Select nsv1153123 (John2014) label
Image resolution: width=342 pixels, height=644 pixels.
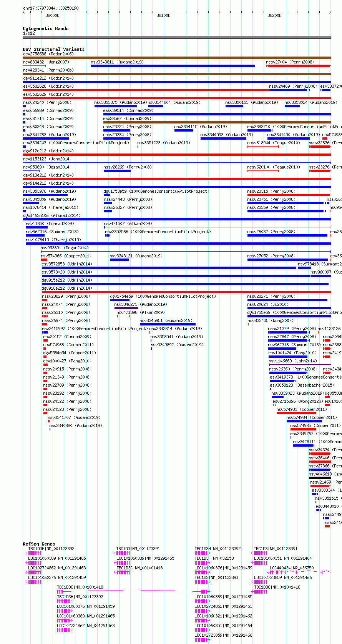pos(47,159)
